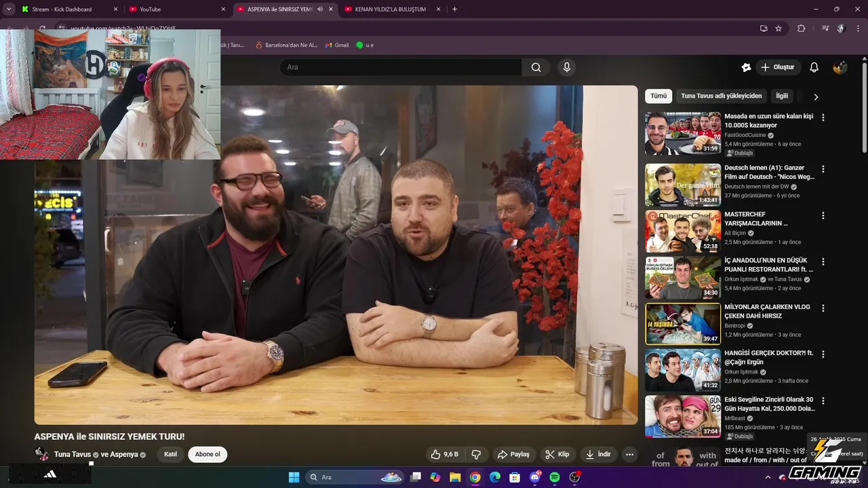Open HANGİSİ GERÇEK DOKTOR video title
The height and width of the screenshot is (488, 868).
[x=769, y=357]
